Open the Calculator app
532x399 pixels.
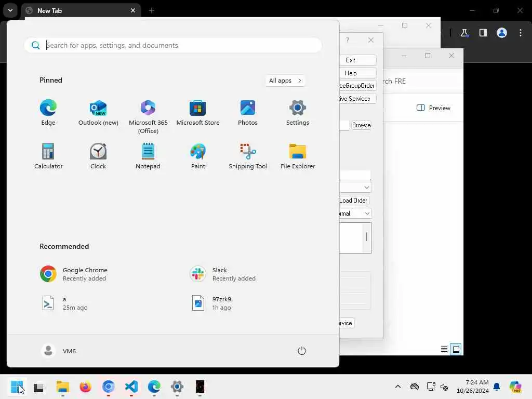48,156
